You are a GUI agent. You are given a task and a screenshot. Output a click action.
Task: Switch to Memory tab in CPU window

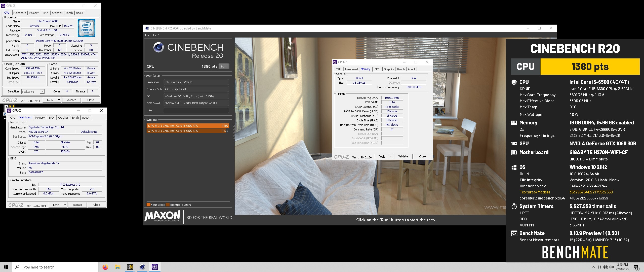point(34,13)
